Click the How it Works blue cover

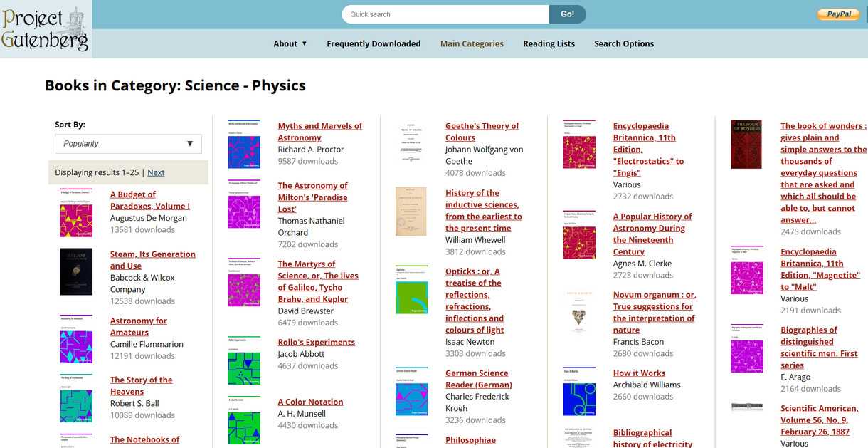[x=579, y=391]
